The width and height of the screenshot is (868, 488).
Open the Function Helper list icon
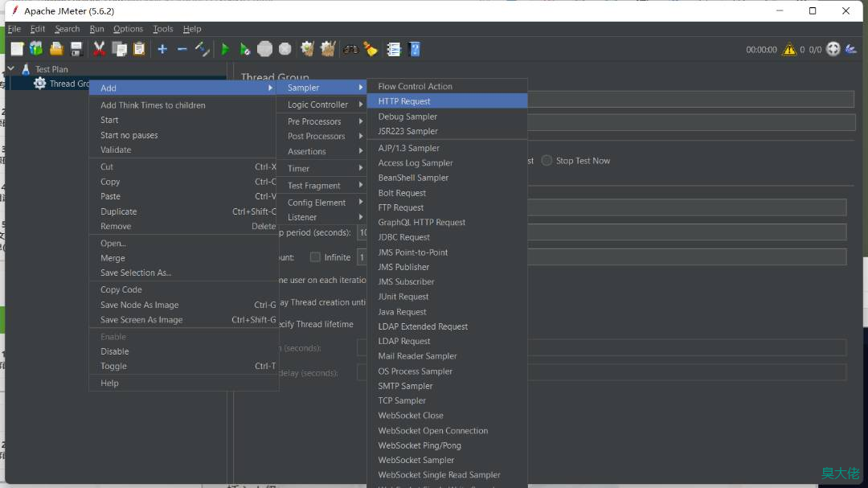(394, 49)
